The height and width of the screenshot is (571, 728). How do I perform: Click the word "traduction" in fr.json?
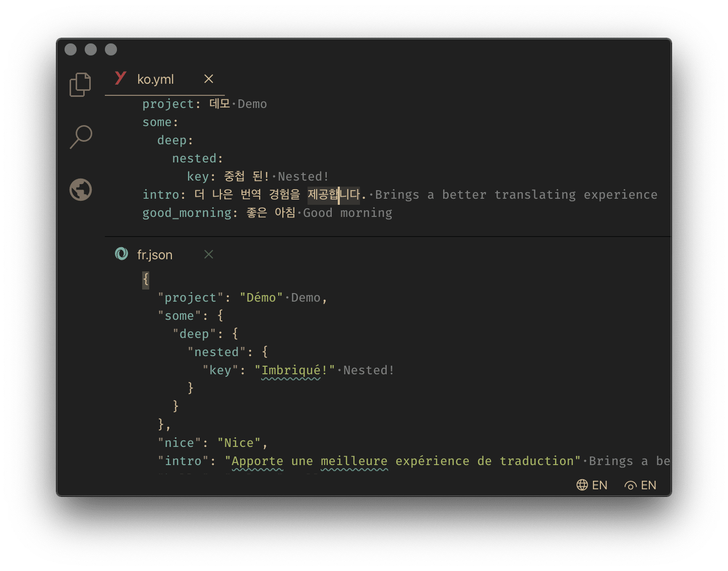(536, 461)
